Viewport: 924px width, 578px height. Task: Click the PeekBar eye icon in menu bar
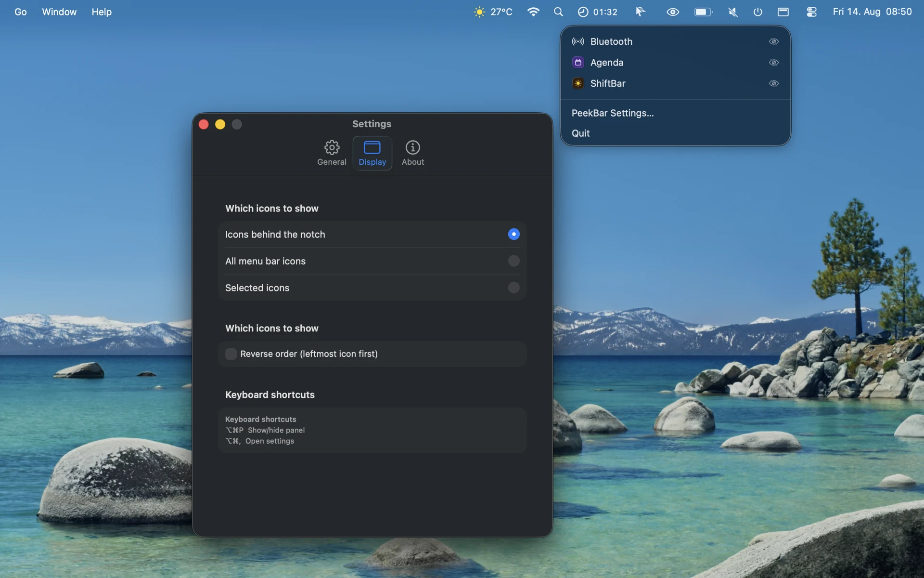pos(673,12)
